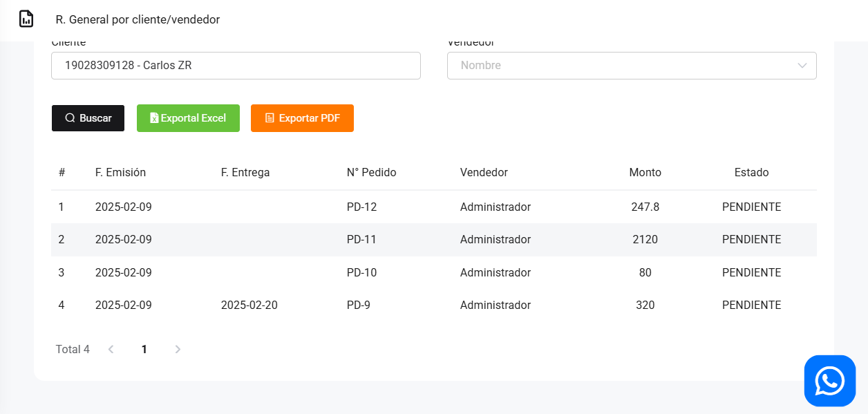Export results with Exportal Excel button

188,118
